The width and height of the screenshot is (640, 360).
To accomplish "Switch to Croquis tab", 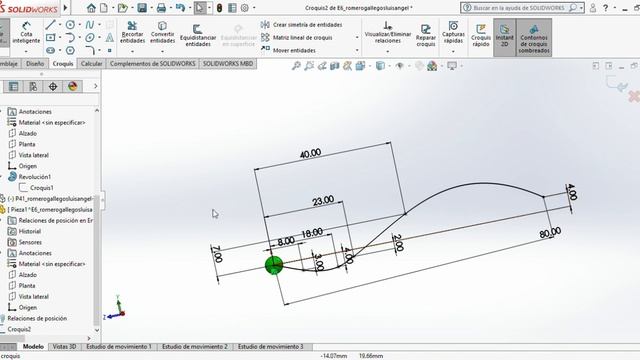I will [x=63, y=64].
